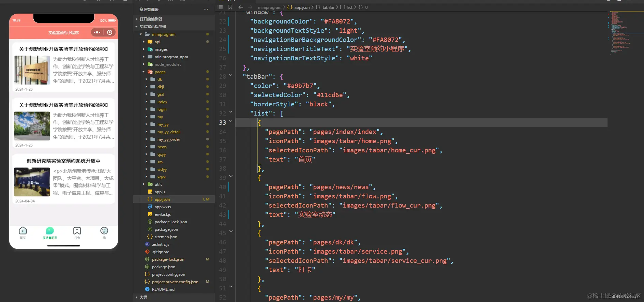Open first news card about 创新创业开放实验室
This screenshot has width=644, height=302.
[63, 67]
